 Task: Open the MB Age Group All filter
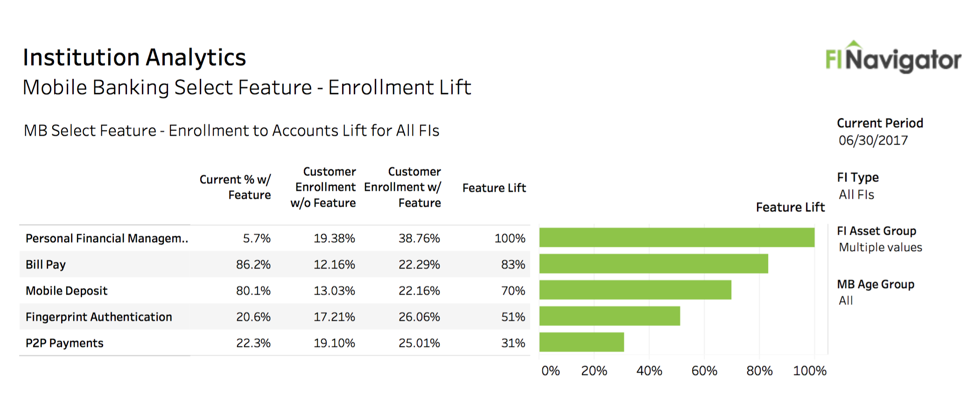846,300
